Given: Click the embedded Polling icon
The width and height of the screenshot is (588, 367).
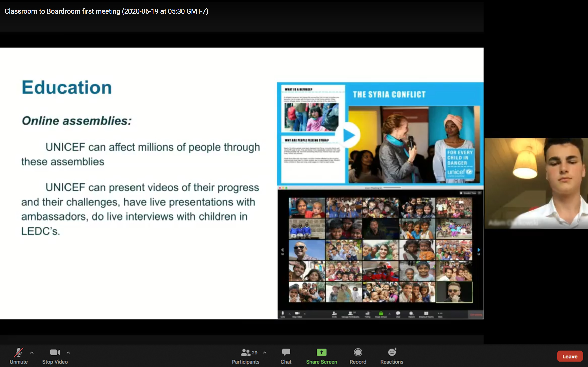Looking at the screenshot, I should tap(368, 313).
